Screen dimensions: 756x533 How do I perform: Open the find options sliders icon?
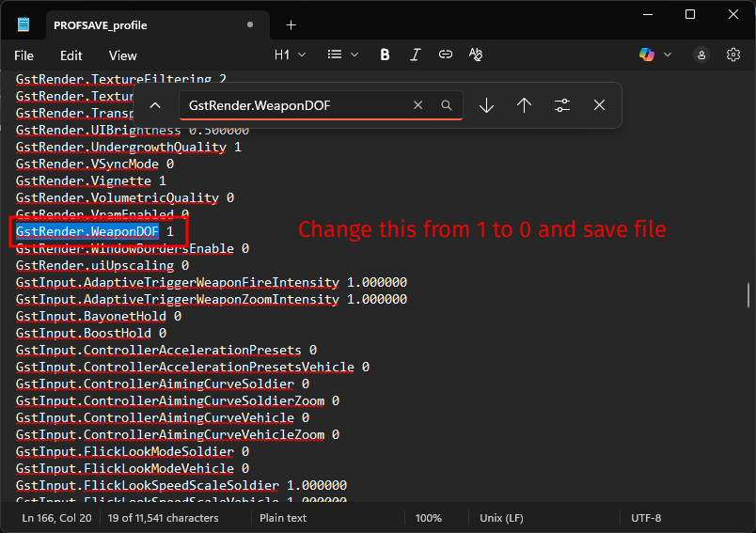(x=561, y=105)
